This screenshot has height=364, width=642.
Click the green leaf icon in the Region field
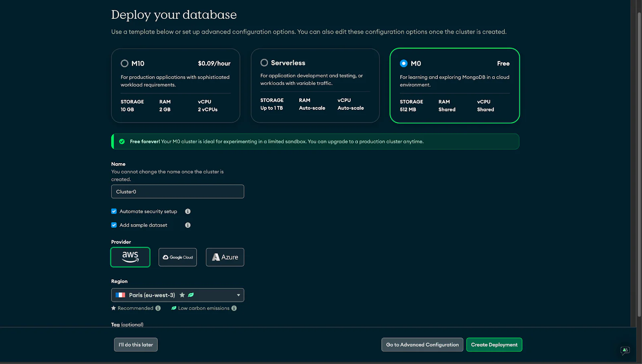click(x=191, y=295)
